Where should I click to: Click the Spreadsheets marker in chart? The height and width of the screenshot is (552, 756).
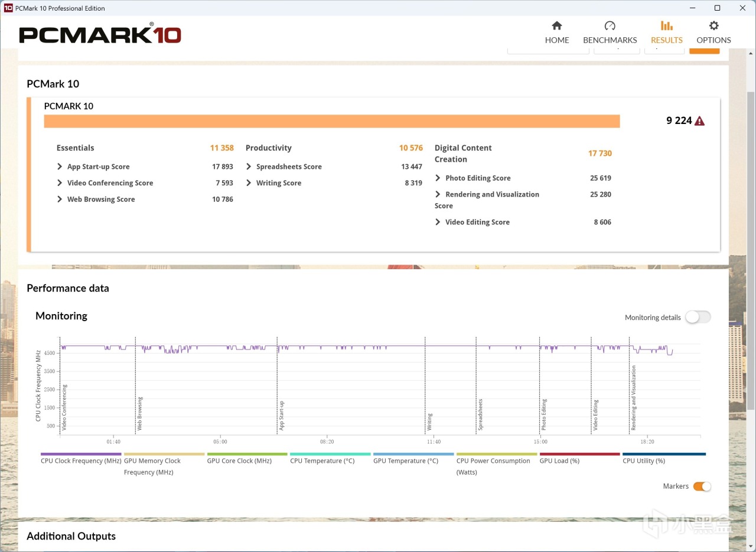pos(480,414)
